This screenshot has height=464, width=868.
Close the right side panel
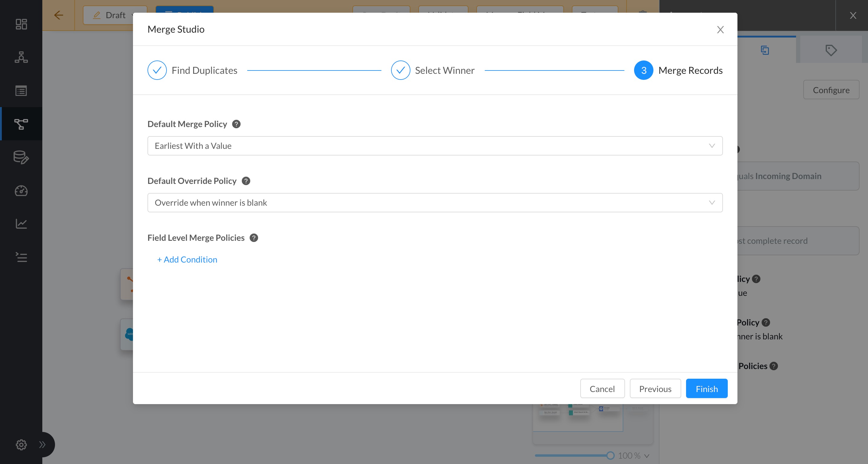click(x=853, y=15)
